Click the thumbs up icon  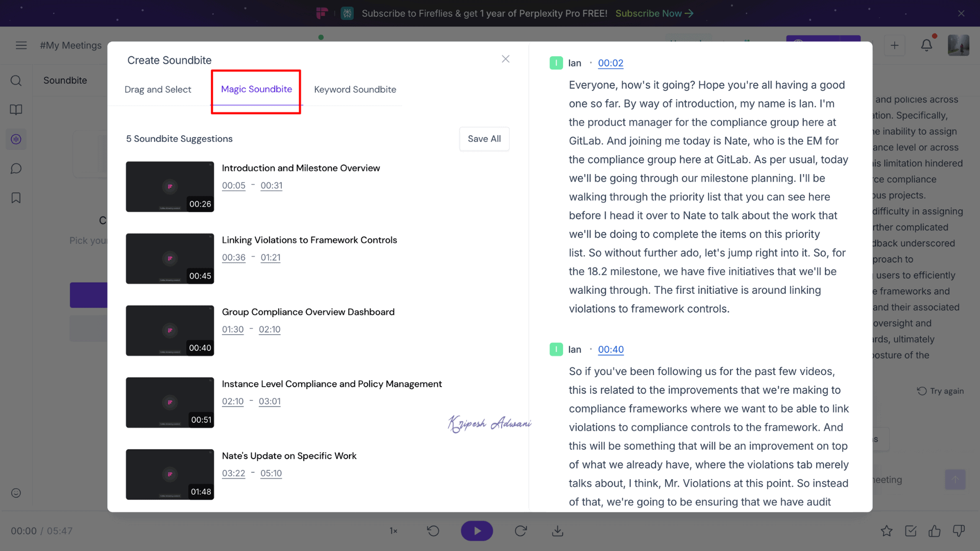(x=935, y=531)
